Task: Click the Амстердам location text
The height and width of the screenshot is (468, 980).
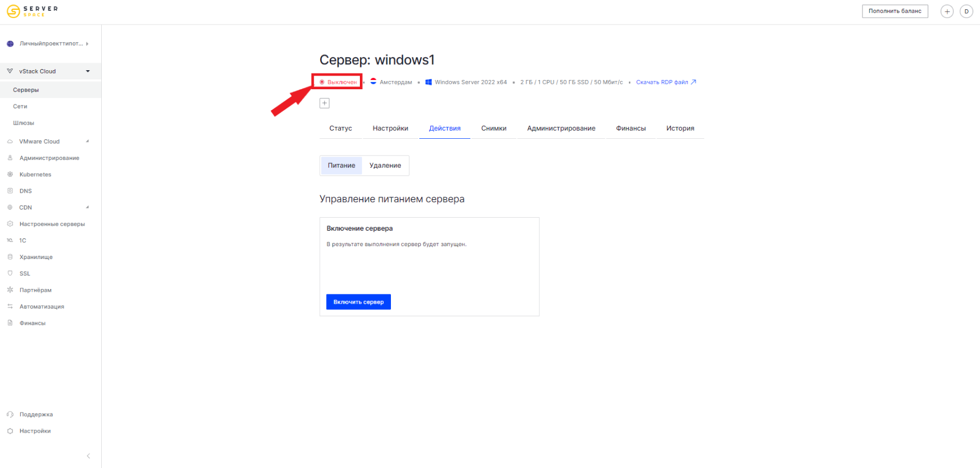Action: point(396,82)
